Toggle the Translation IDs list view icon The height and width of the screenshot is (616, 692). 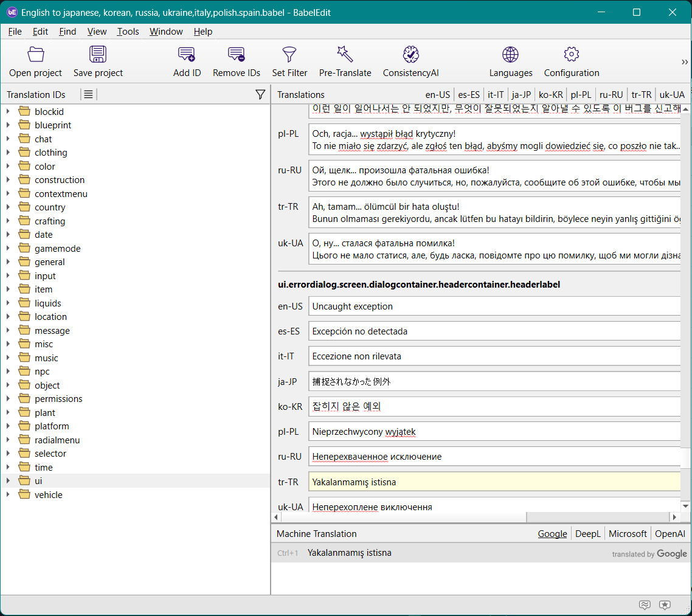88,94
